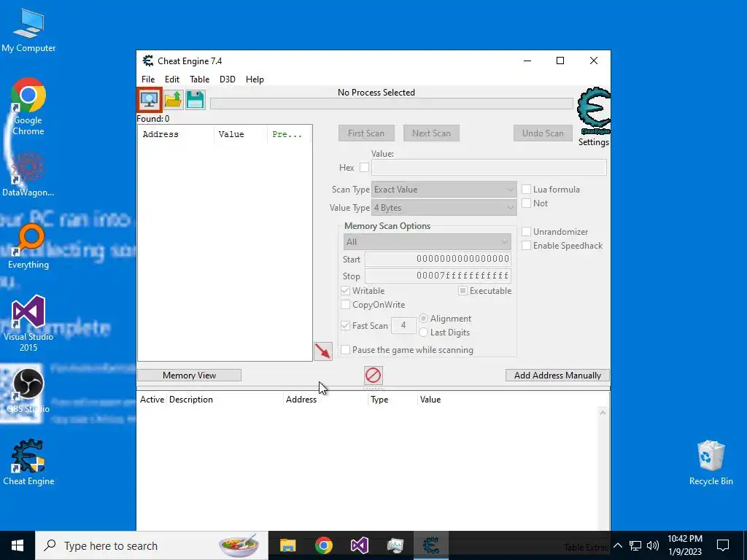Launch Everything search desktop shortcut
This screenshot has width=747, height=560.
28,246
